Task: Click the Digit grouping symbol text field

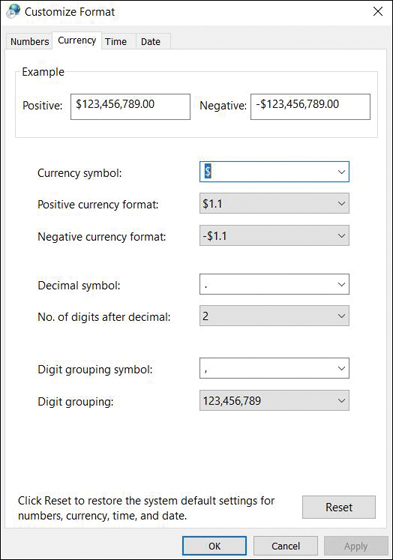Action: coord(267,368)
